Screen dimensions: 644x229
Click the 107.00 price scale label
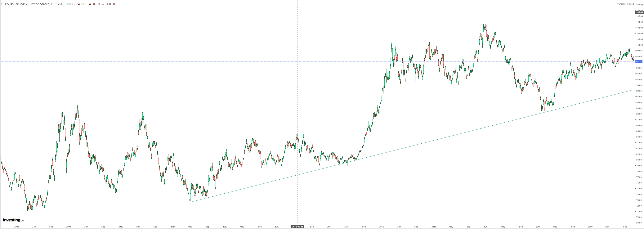[639, 5]
